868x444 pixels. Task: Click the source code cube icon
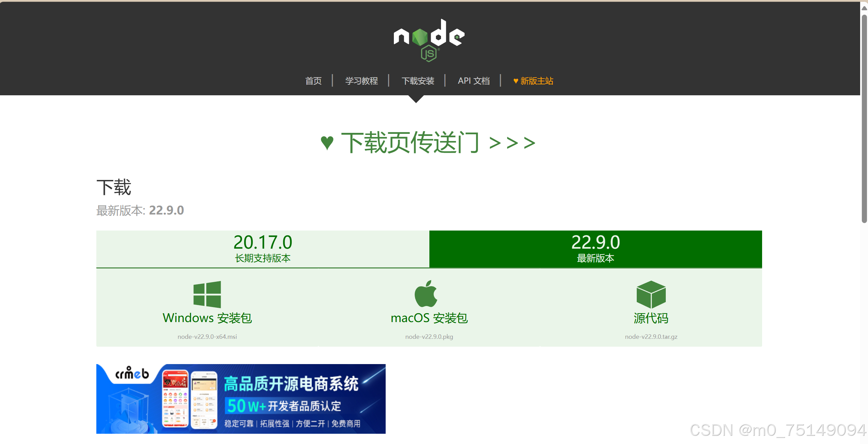pos(651,294)
